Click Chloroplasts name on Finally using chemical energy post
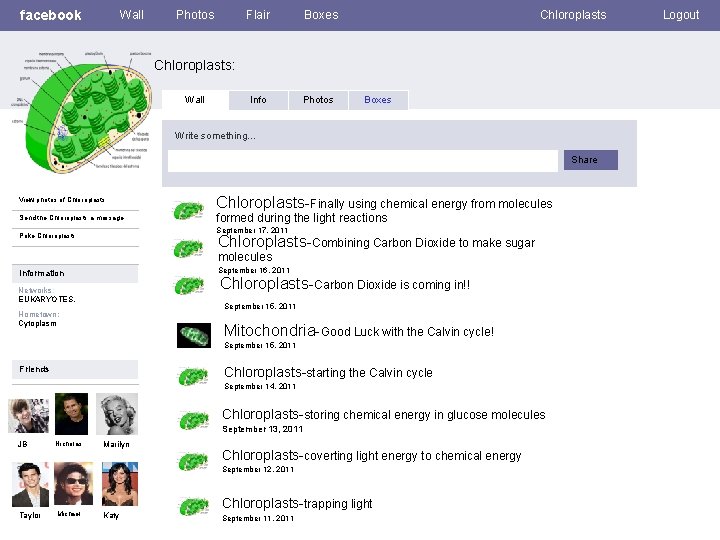 click(260, 202)
